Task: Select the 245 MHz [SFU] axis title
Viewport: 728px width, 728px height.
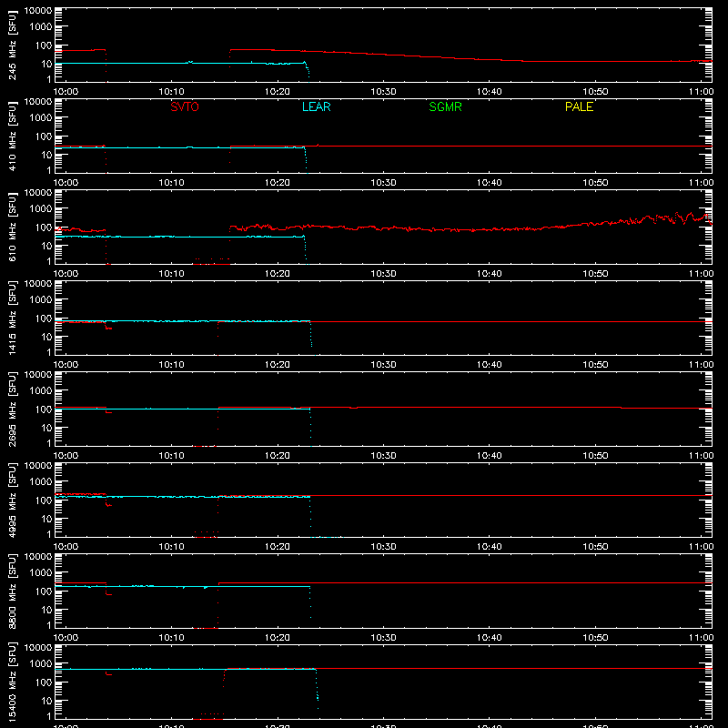Action: pyautogui.click(x=13, y=45)
